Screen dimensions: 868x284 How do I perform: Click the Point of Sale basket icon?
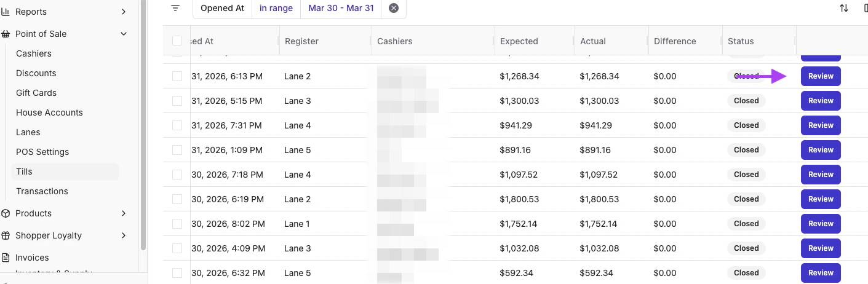6,34
